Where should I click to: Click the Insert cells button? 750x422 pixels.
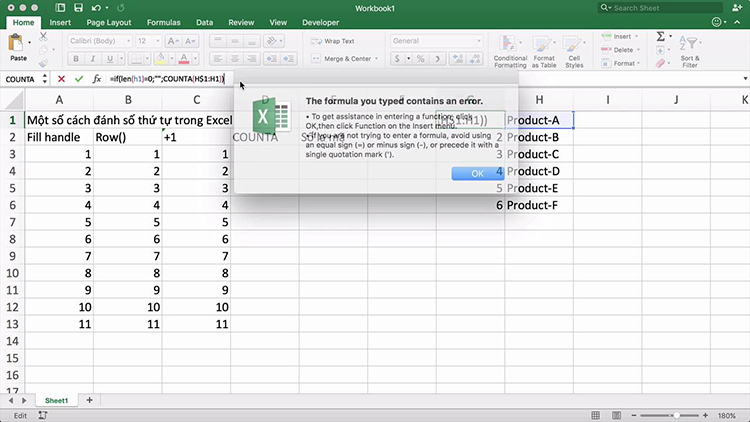coord(620,36)
